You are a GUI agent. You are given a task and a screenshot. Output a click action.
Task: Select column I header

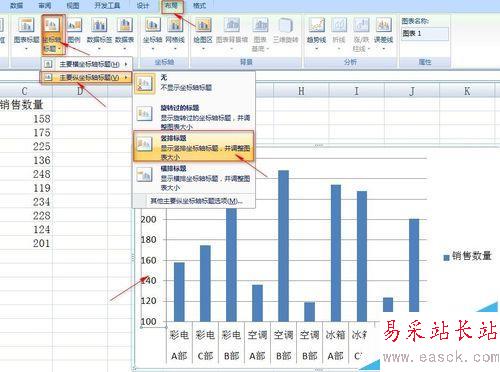[356, 91]
